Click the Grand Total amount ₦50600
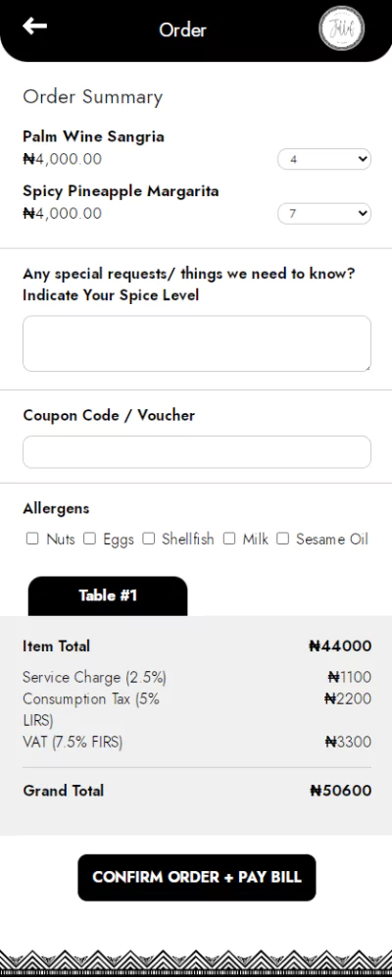 click(341, 791)
